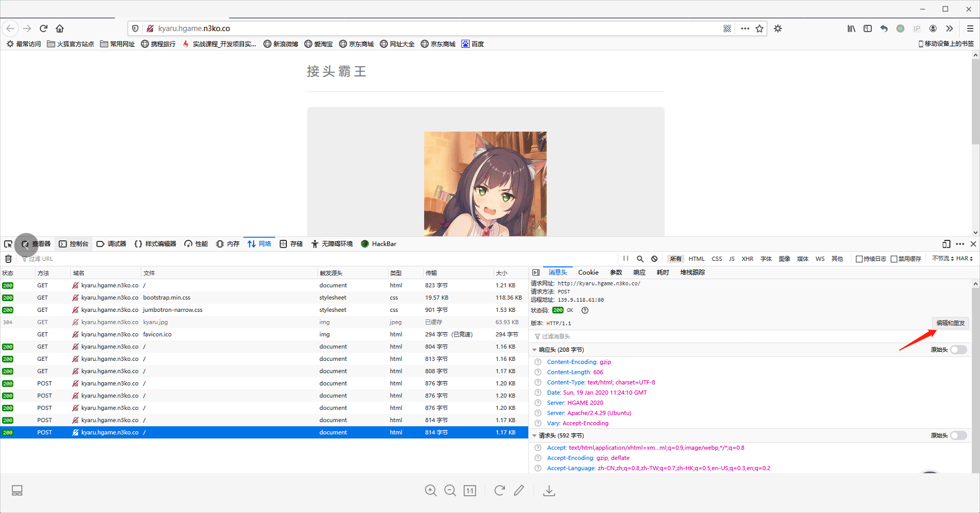This screenshot has width=980, height=513.
Task: Toggle raw headers for response headers
Action: (959, 350)
